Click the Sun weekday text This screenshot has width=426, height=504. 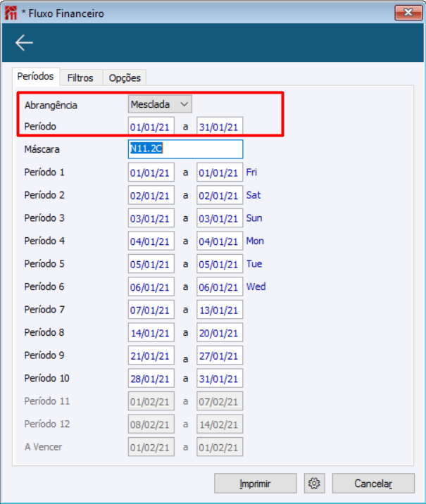[254, 218]
